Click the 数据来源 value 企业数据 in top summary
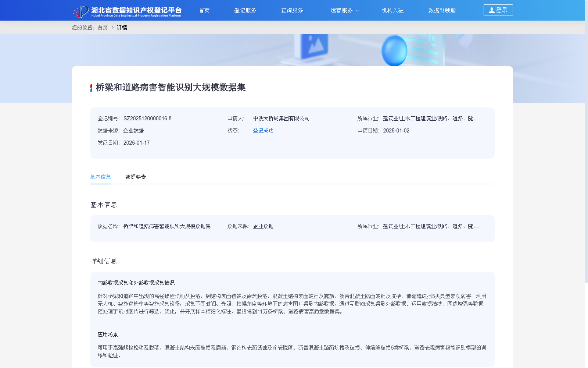This screenshot has width=588, height=368. tap(133, 131)
